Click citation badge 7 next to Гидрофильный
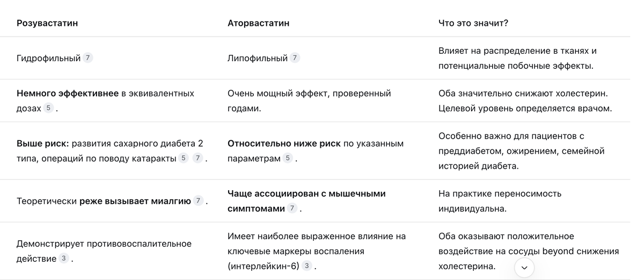Image resolution: width=644 pixels, height=280 pixels. [x=88, y=58]
